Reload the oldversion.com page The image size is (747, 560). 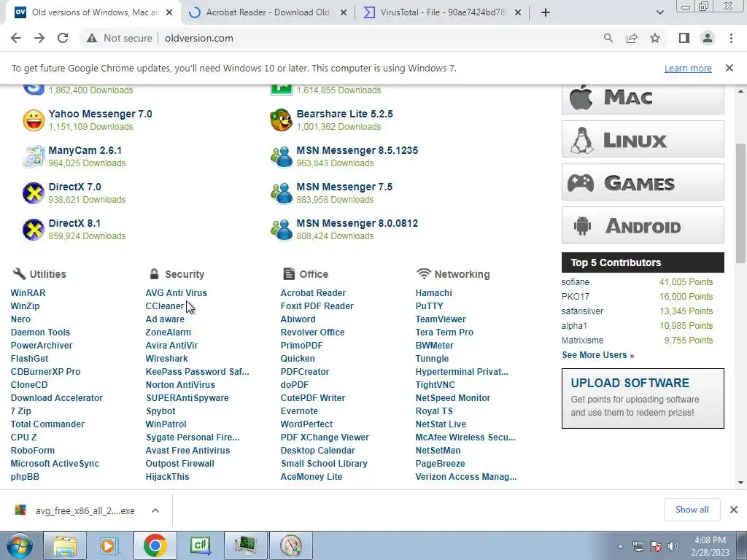pos(63,38)
